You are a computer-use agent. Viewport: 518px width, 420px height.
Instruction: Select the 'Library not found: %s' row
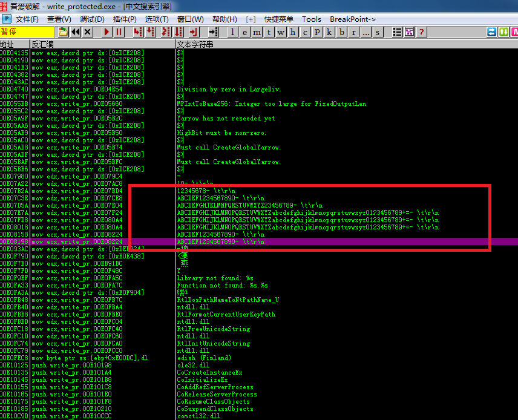point(259,278)
